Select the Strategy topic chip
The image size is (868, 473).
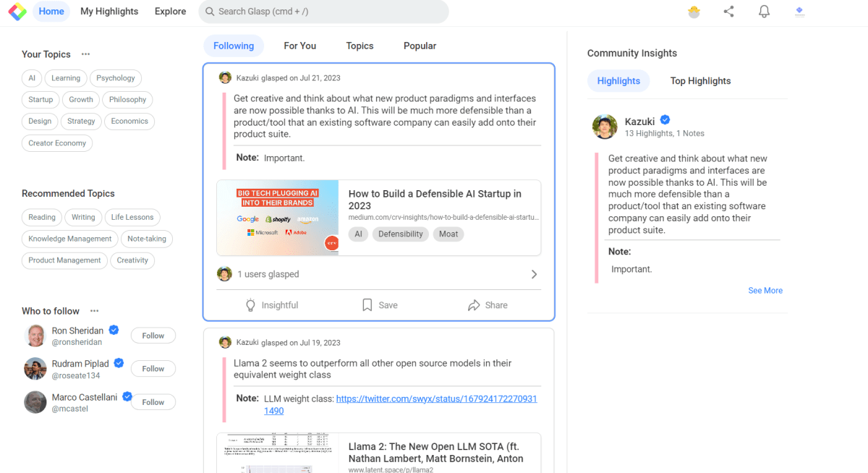(81, 122)
